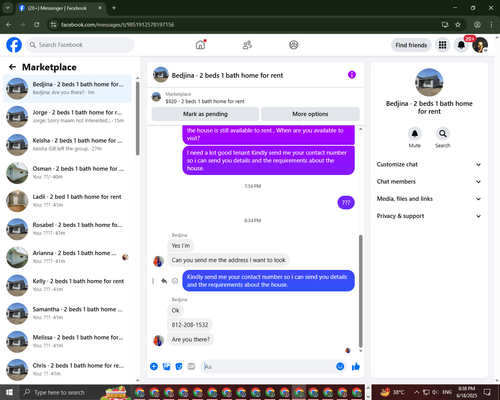React to highlighted message with smiley icon

[175, 281]
